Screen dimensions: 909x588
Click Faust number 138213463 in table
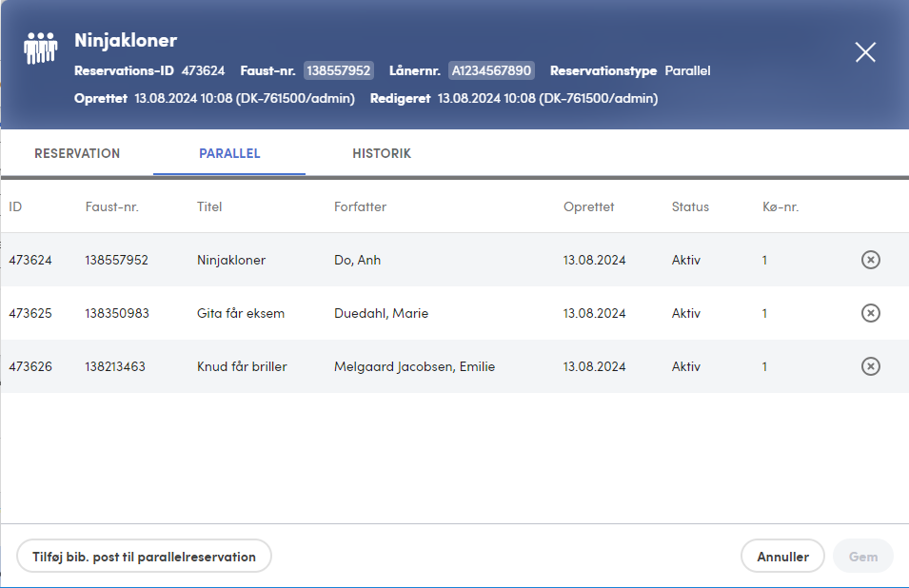115,366
